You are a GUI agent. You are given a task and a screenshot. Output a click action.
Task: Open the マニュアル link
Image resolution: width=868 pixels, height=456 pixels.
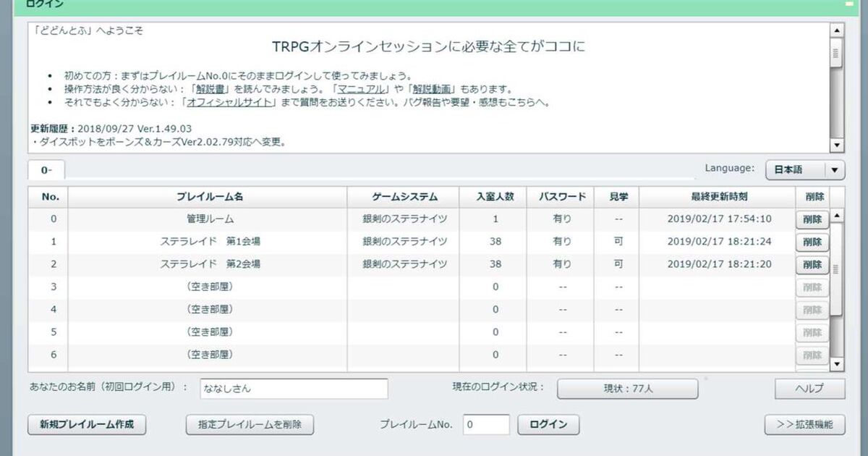coord(361,89)
